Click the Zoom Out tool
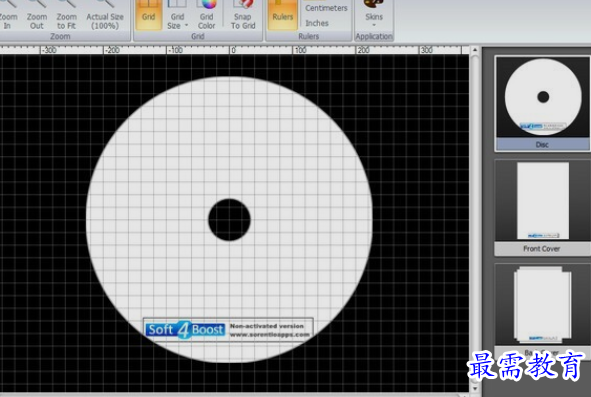Image resolution: width=591 pixels, height=397 pixels. pyautogui.click(x=37, y=15)
